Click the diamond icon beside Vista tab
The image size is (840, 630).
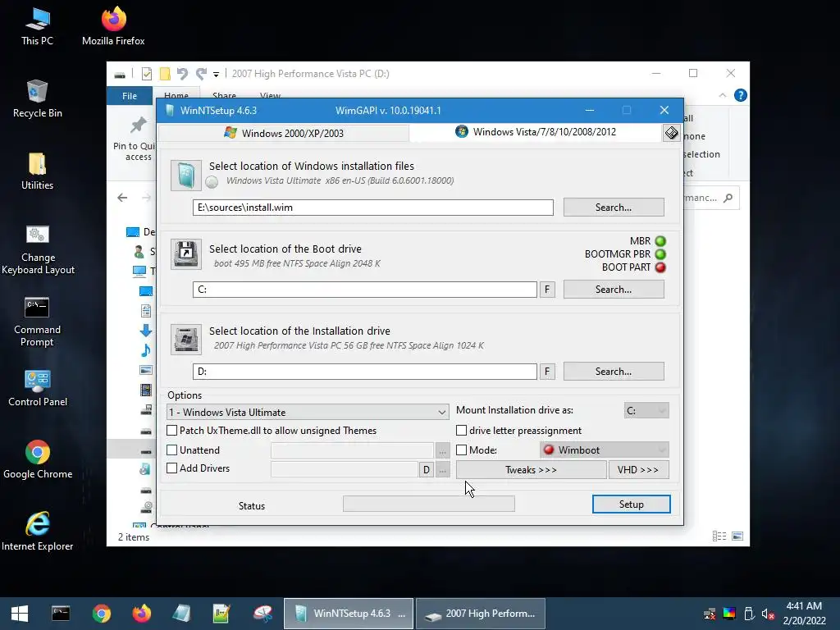pos(671,132)
